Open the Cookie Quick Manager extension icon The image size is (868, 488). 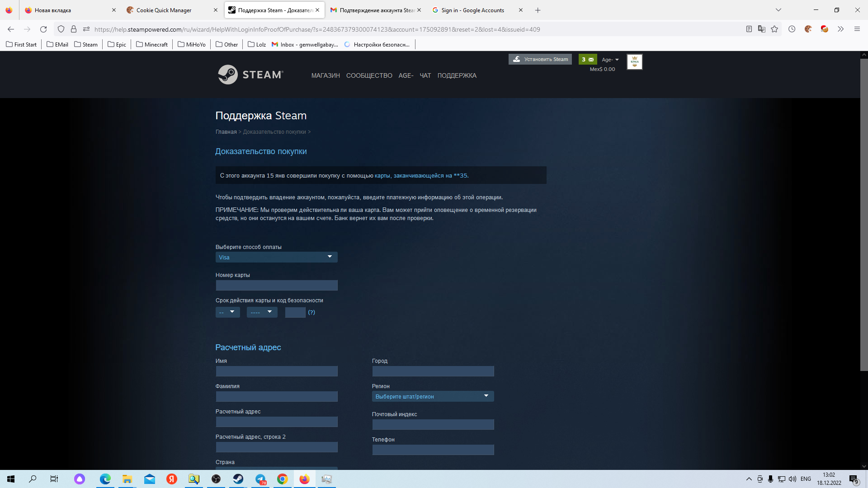tap(808, 29)
